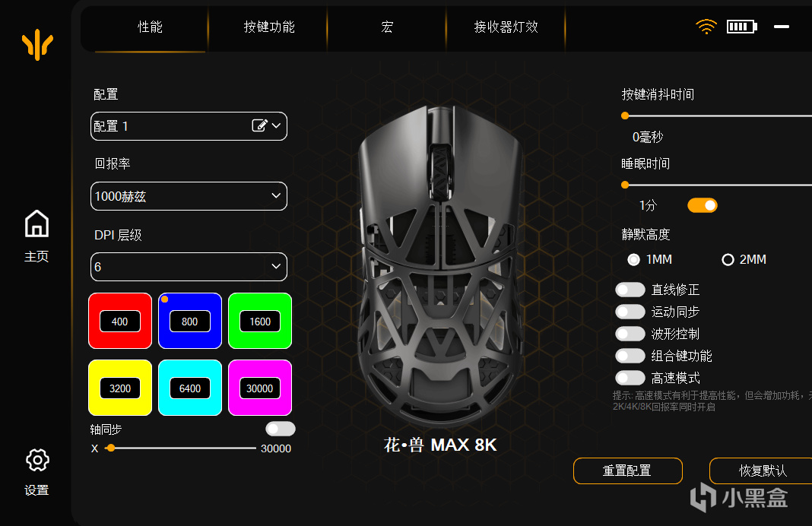
Task: Click the wireless signal icon
Action: 706,27
